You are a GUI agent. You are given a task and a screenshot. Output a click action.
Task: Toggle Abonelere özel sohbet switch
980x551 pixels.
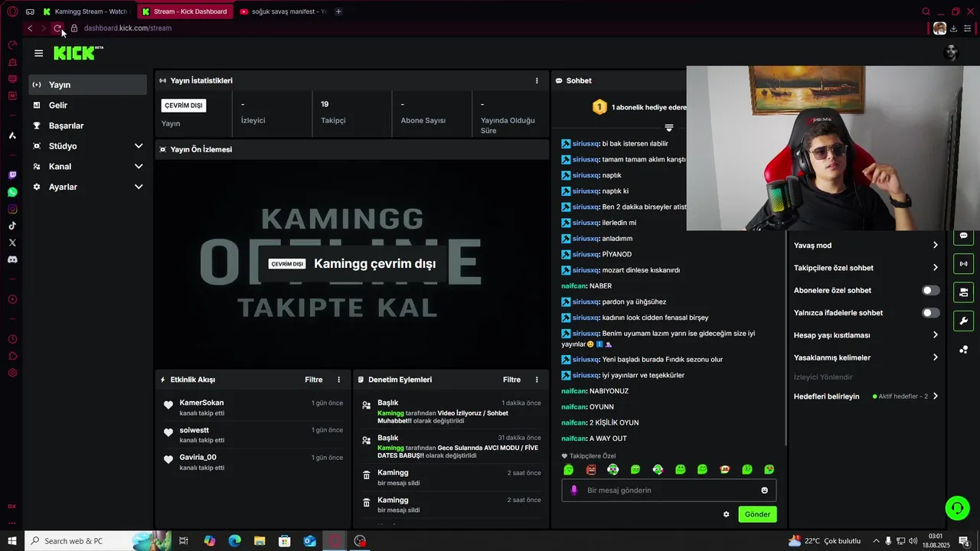point(930,291)
